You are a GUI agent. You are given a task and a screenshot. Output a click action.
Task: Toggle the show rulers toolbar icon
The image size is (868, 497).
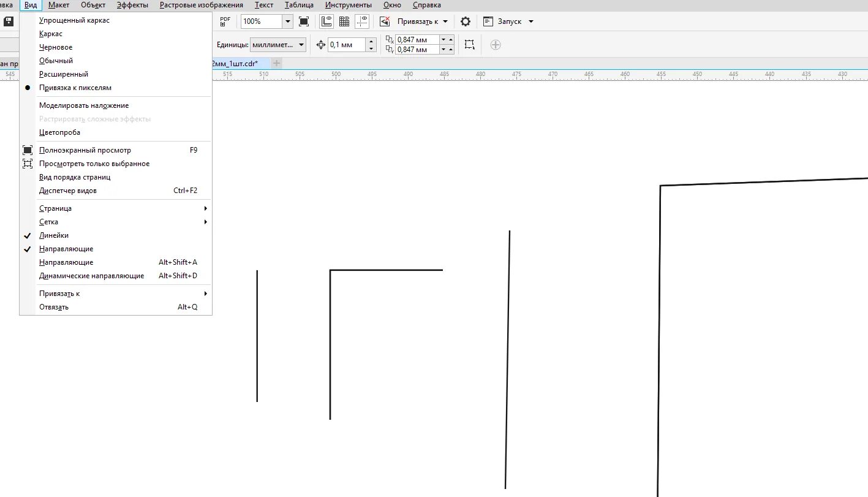(326, 21)
